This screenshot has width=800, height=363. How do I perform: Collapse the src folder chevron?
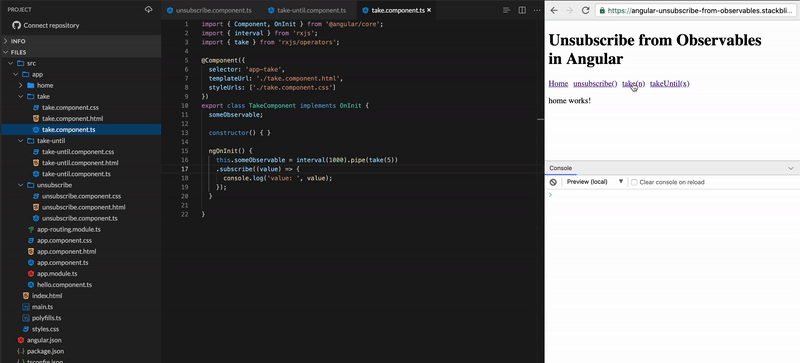coord(11,63)
